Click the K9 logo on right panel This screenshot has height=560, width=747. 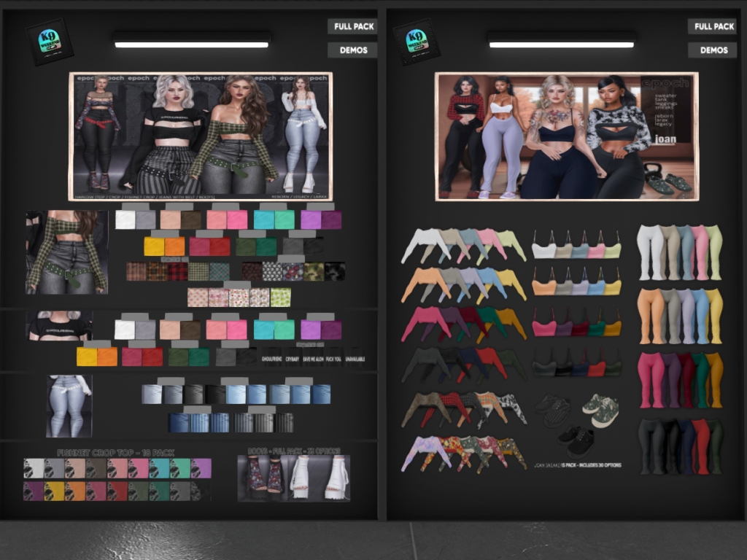(417, 41)
